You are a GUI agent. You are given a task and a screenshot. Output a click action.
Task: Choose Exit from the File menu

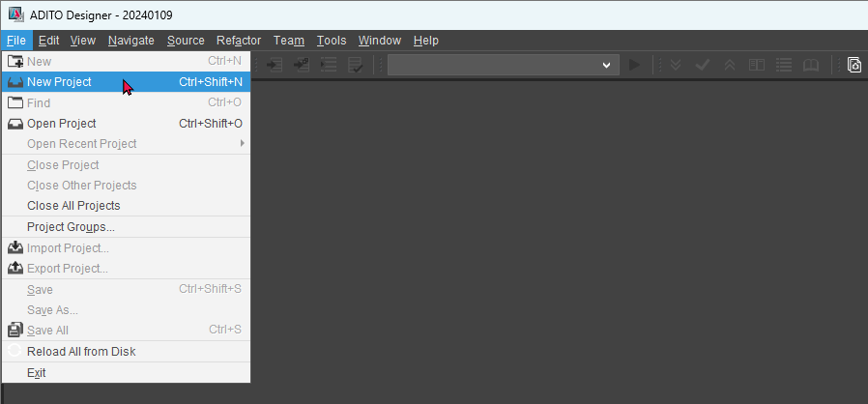pyautogui.click(x=37, y=373)
